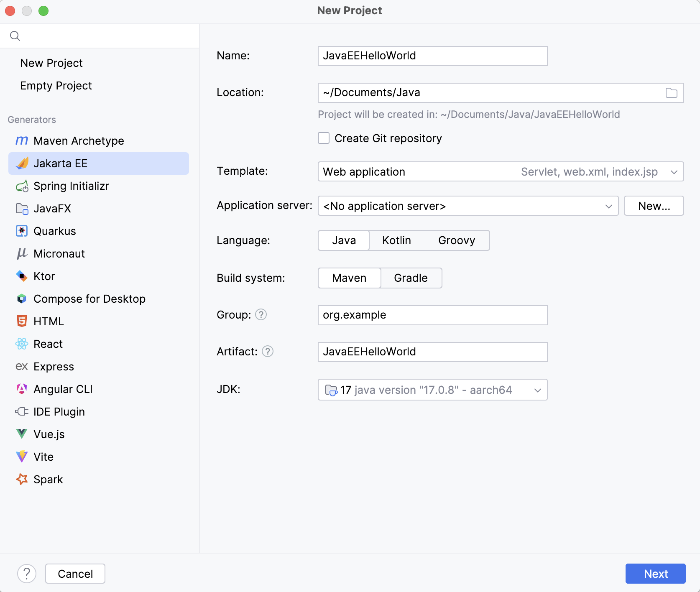Screen dimensions: 700x592
Task: Click the project Name input field
Action: (432, 56)
